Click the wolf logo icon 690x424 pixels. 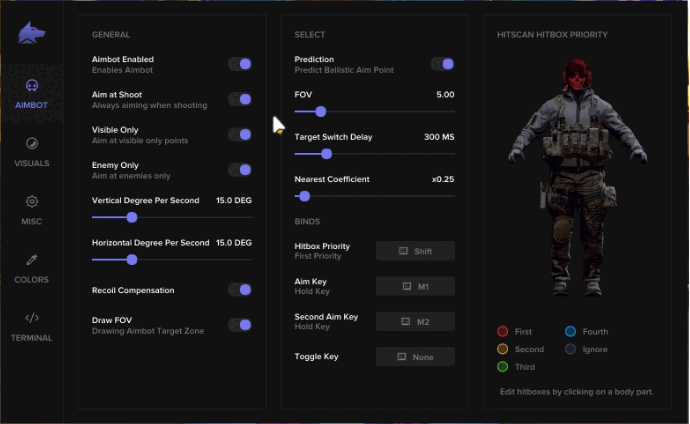point(32,33)
